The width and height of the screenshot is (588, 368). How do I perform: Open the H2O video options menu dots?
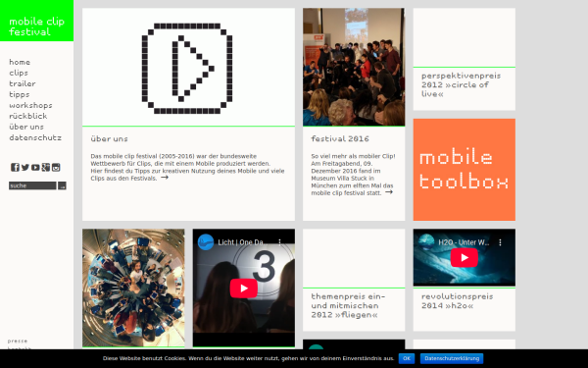tap(500, 242)
